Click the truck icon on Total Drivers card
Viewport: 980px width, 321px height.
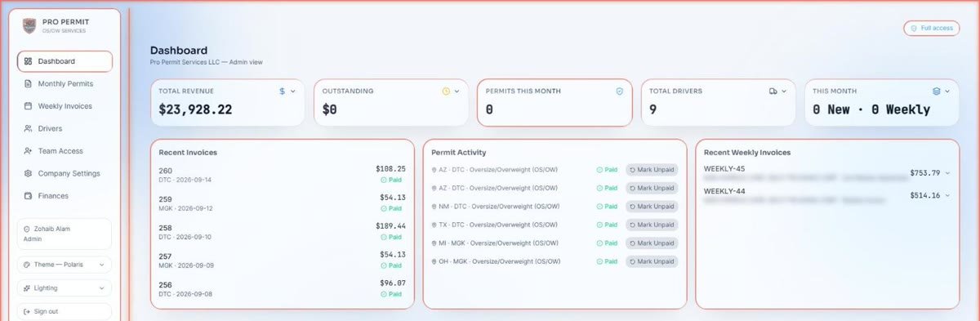tap(773, 91)
